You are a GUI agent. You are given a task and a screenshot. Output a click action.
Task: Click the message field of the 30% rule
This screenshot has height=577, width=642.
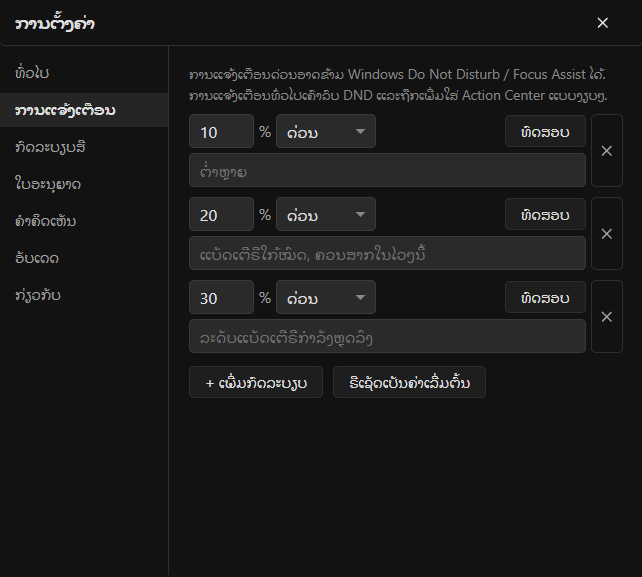[x=387, y=336]
